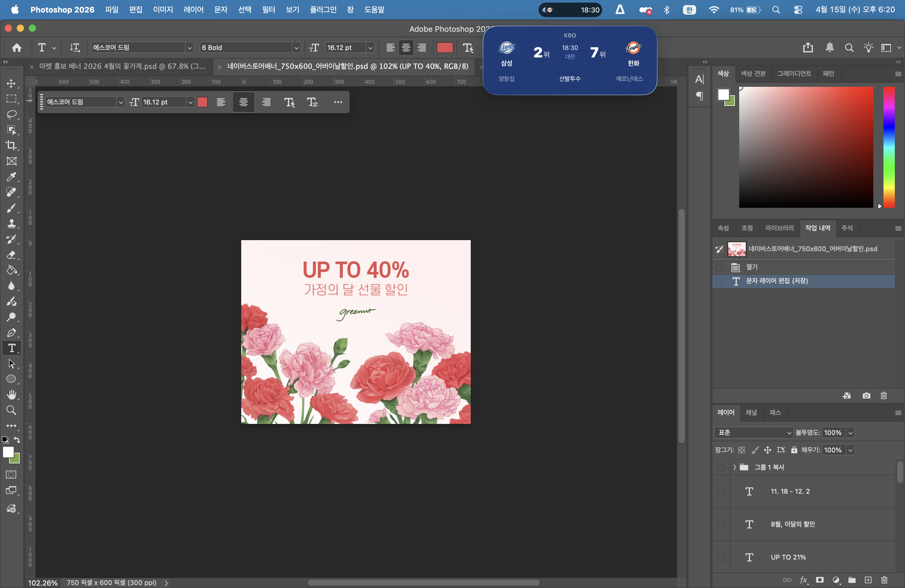Expand the '그룹 1 복사' layer group
The image size is (905, 588).
735,467
